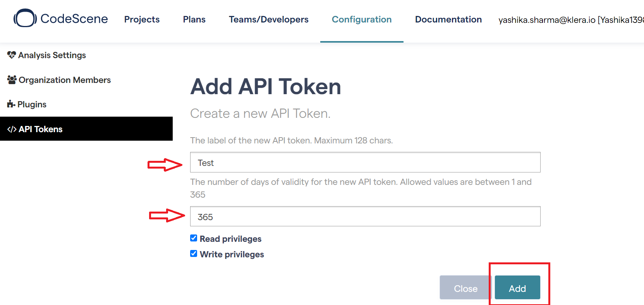Go to the Plans page
644x305 pixels.
[194, 19]
